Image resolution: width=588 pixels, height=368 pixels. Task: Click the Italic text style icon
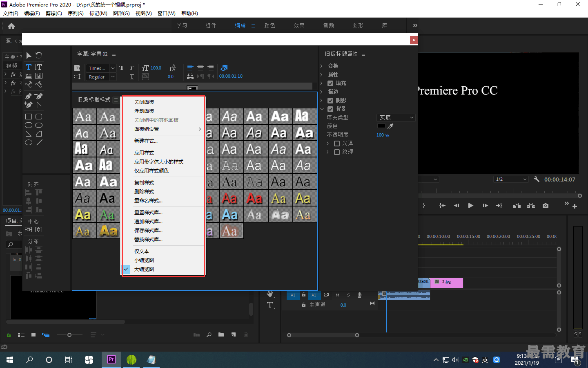pos(131,68)
